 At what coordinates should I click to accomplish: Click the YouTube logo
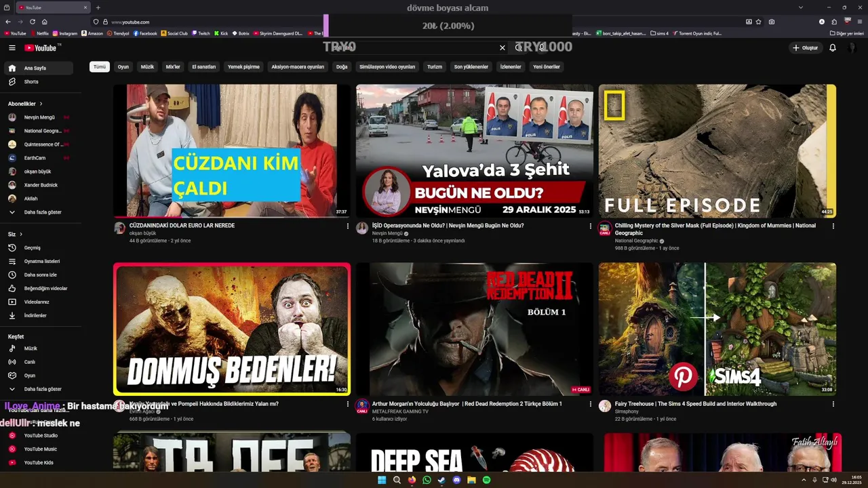(42, 47)
